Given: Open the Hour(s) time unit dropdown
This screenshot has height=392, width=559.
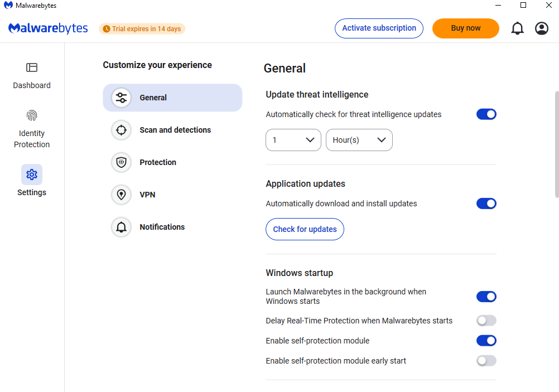Looking at the screenshot, I should tap(359, 140).
